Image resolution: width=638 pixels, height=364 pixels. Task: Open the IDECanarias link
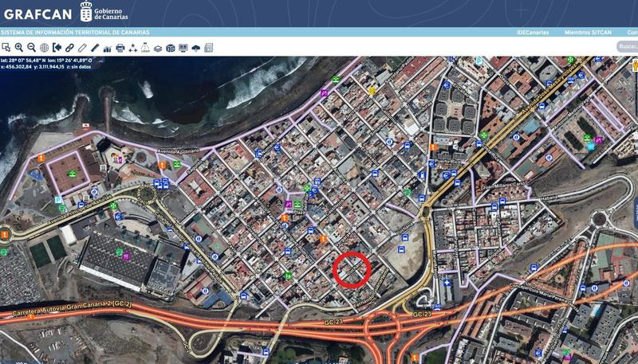[532, 33]
